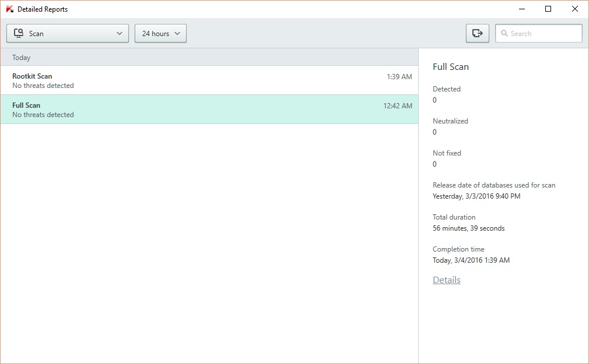Click the database release date value
Image resolution: width=589 pixels, height=364 pixels.
tap(476, 196)
